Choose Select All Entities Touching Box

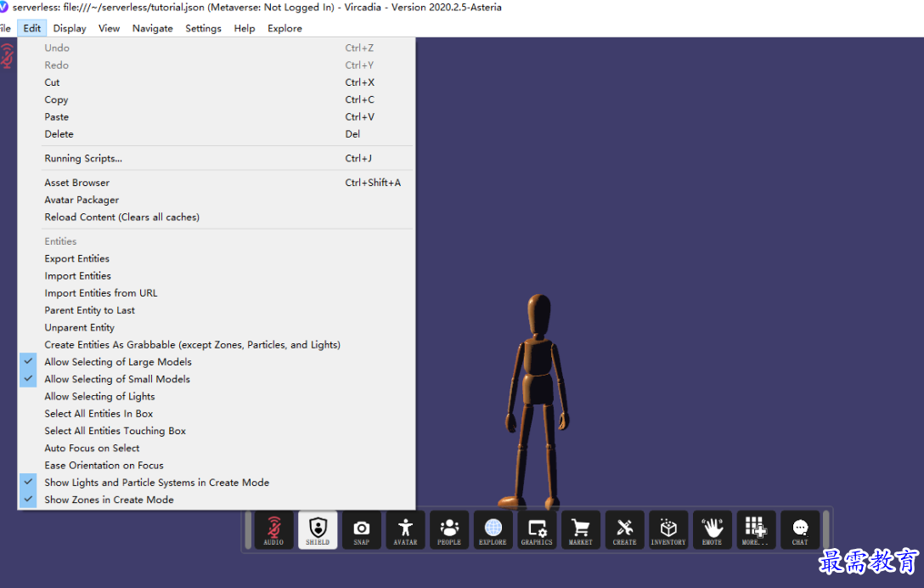pyautogui.click(x=217, y=431)
